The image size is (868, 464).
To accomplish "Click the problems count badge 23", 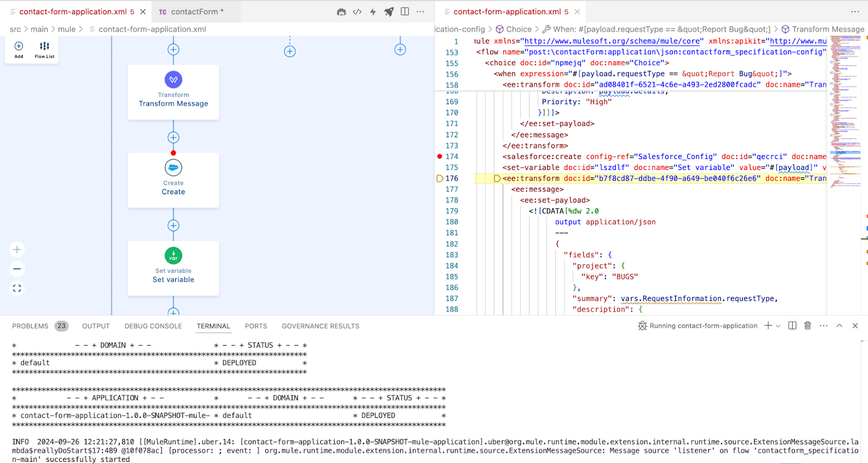I will [x=61, y=326].
